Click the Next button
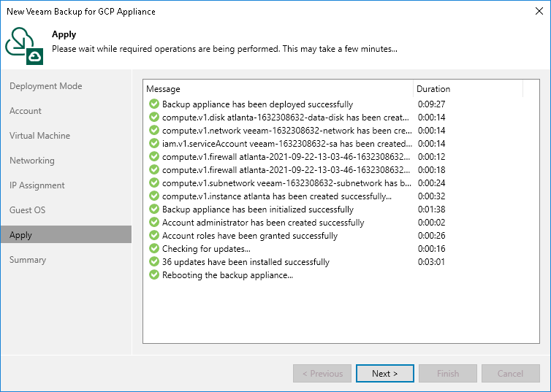551x392 pixels. coord(385,374)
